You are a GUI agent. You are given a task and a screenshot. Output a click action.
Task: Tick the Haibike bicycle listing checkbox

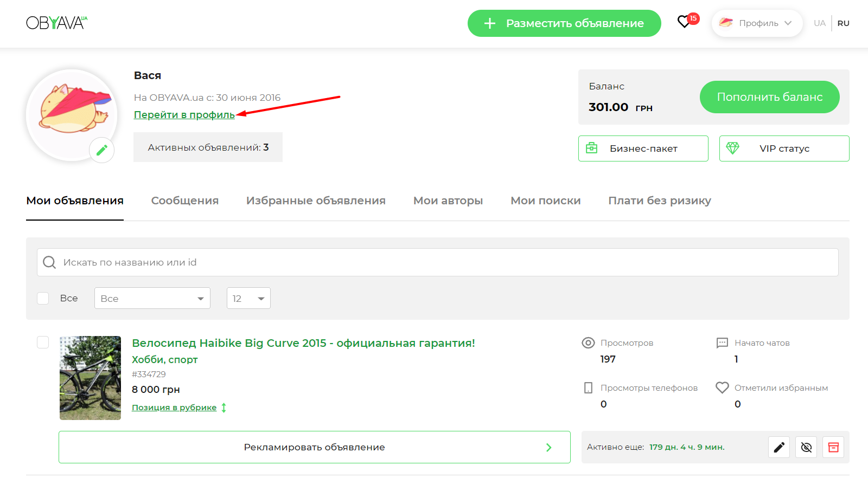(43, 343)
